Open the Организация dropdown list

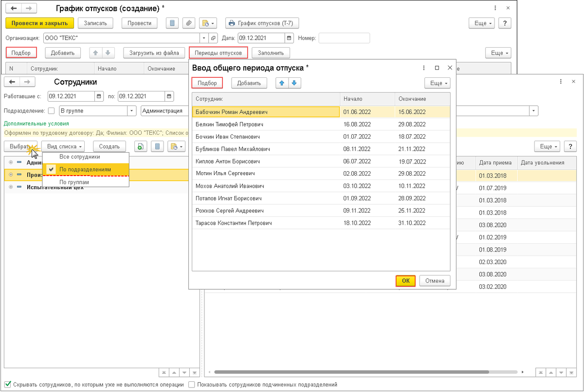204,38
